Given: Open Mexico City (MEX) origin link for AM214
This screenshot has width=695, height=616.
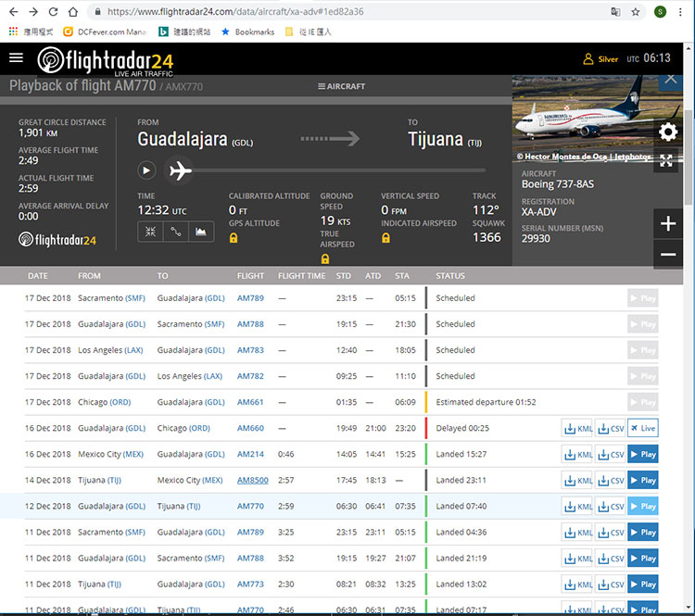Looking at the screenshot, I should click(133, 454).
